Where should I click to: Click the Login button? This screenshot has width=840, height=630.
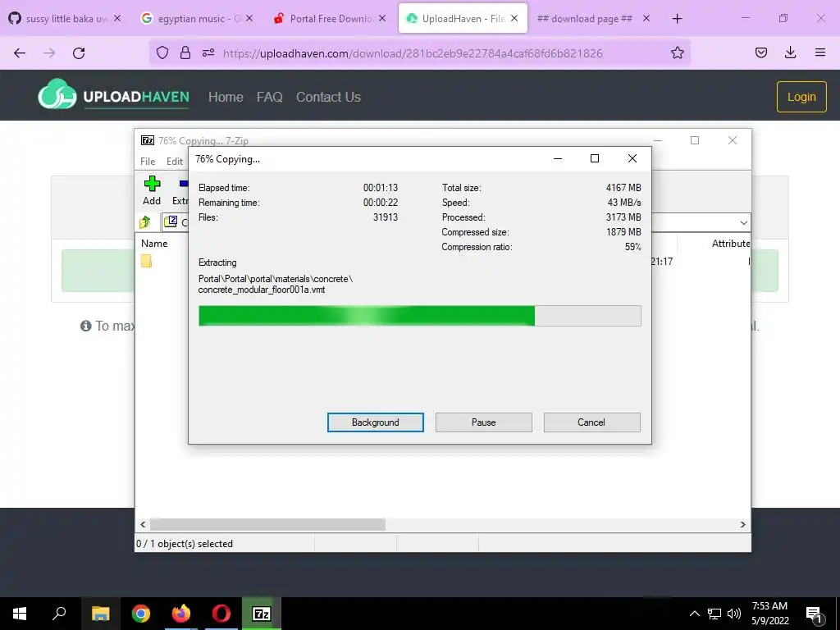click(801, 97)
